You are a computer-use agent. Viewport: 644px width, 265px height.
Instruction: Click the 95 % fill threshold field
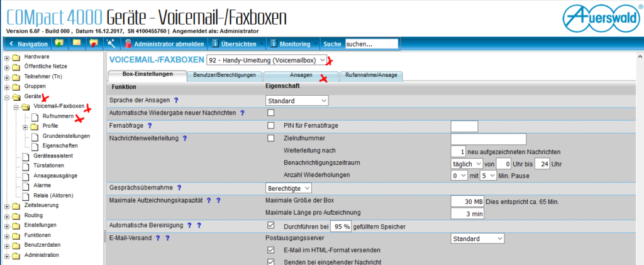[340, 227]
